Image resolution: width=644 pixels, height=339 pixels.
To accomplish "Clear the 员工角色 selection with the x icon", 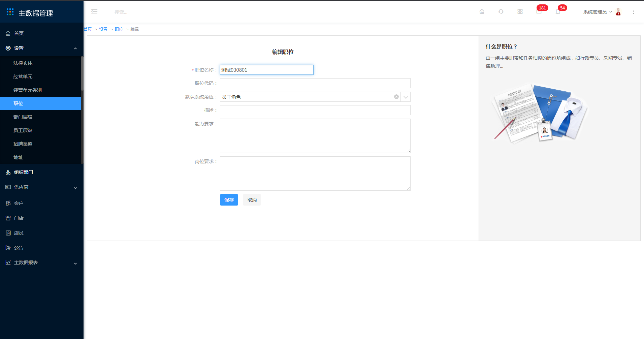I will pyautogui.click(x=396, y=97).
